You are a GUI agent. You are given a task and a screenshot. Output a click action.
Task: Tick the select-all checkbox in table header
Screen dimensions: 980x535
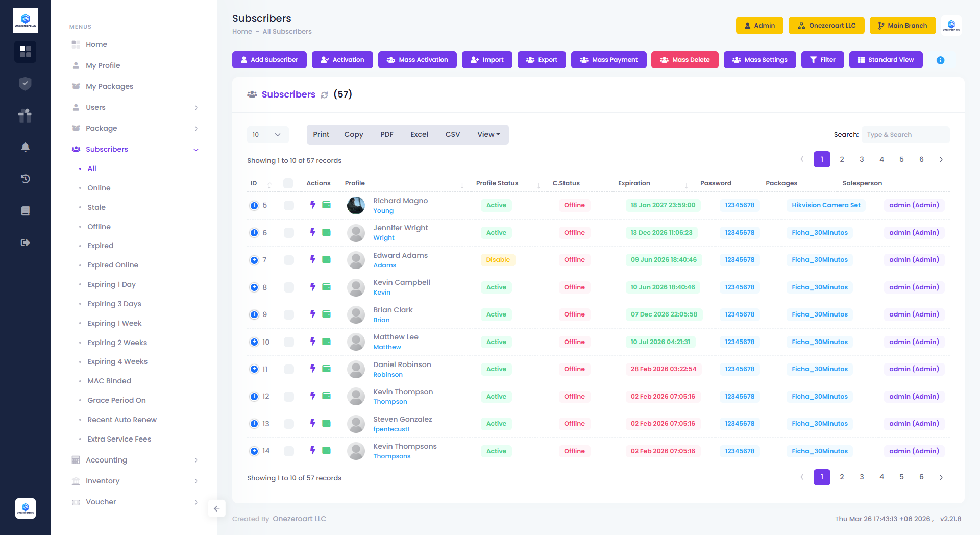(x=288, y=183)
